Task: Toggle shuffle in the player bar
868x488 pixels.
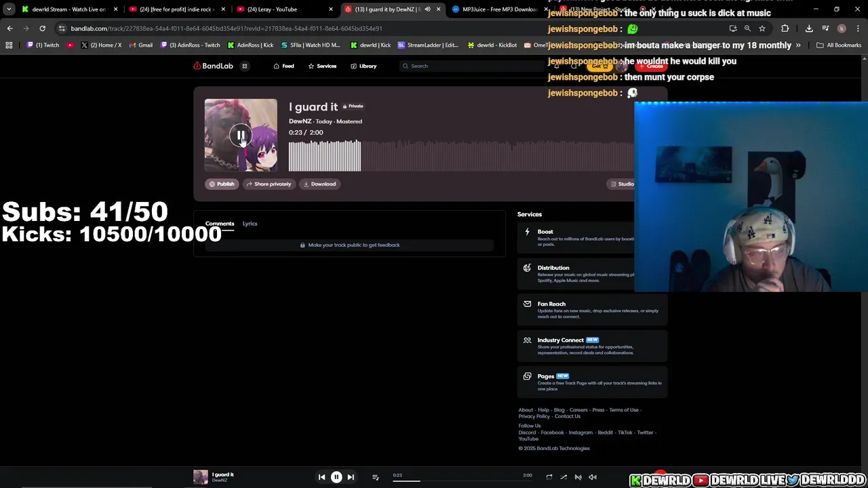Action: point(564,477)
